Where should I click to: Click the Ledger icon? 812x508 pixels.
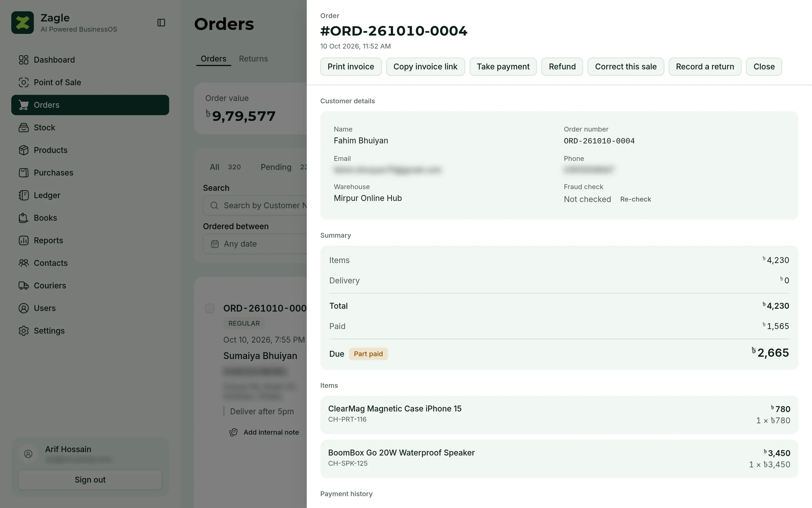23,195
